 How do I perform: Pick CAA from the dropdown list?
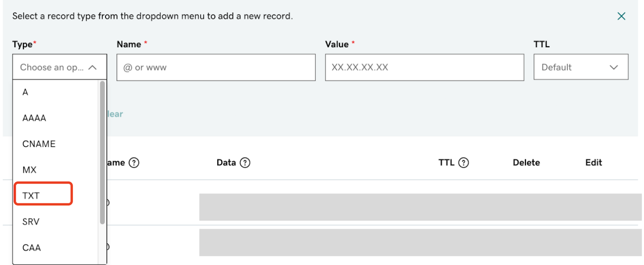point(56,248)
